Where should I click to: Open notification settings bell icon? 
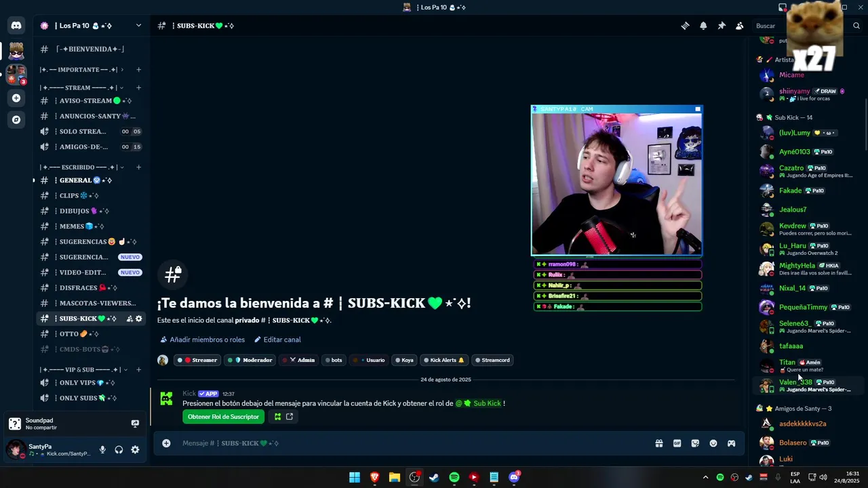703,26
